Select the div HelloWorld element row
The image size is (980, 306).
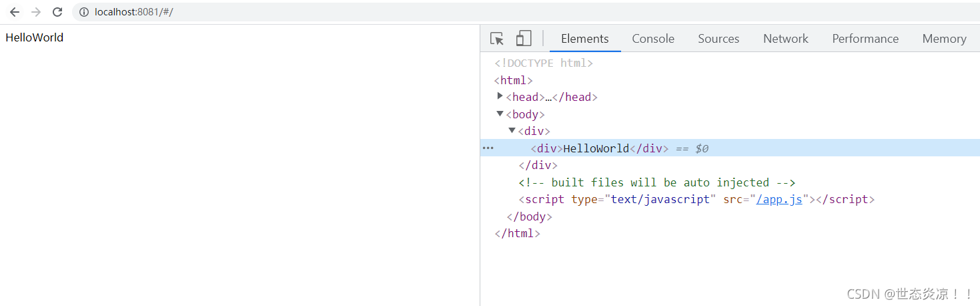[730, 148]
